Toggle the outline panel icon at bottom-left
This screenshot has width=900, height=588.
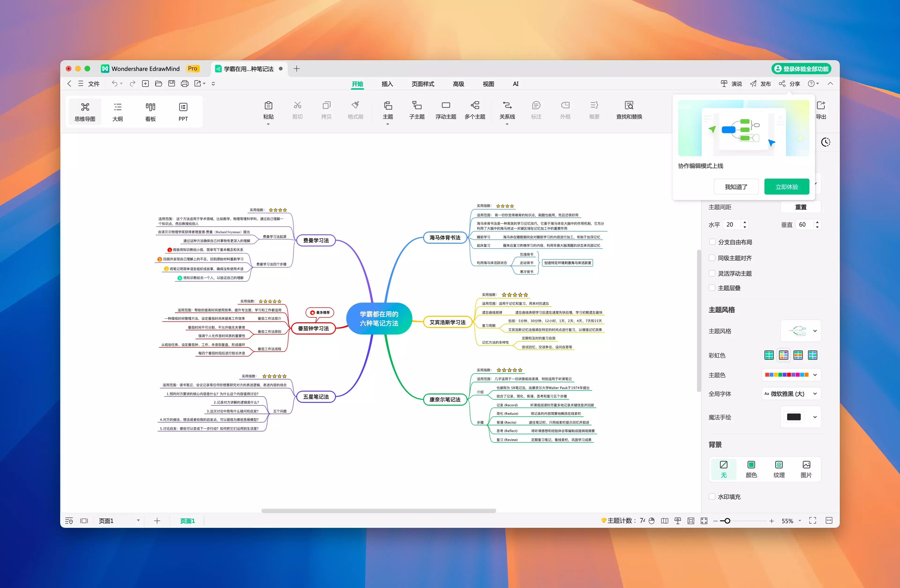69,521
